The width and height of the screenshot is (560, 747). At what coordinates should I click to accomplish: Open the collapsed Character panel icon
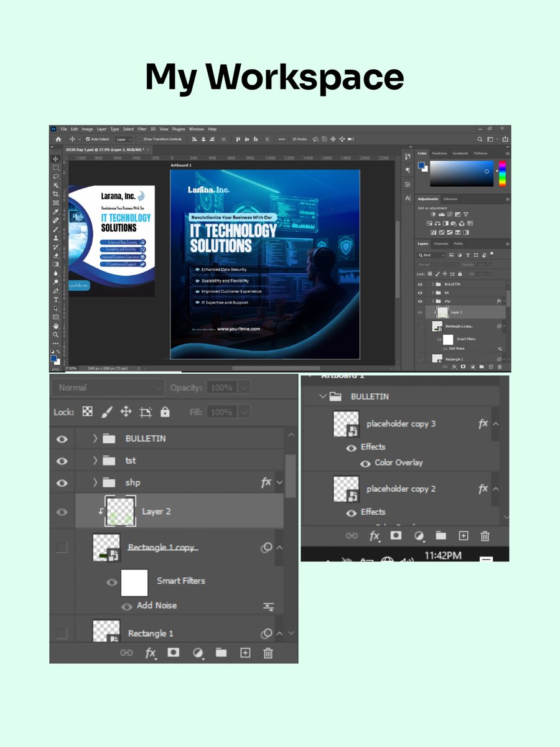pyautogui.click(x=408, y=198)
